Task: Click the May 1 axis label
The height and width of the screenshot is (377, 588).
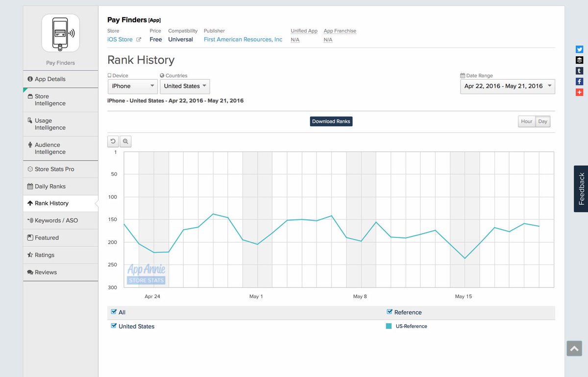Action: coord(256,296)
